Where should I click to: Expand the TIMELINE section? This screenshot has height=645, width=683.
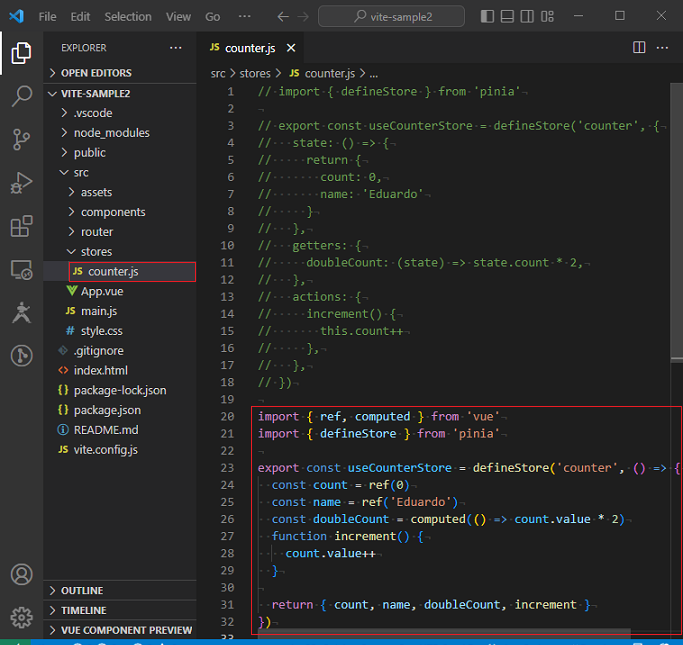point(120,611)
